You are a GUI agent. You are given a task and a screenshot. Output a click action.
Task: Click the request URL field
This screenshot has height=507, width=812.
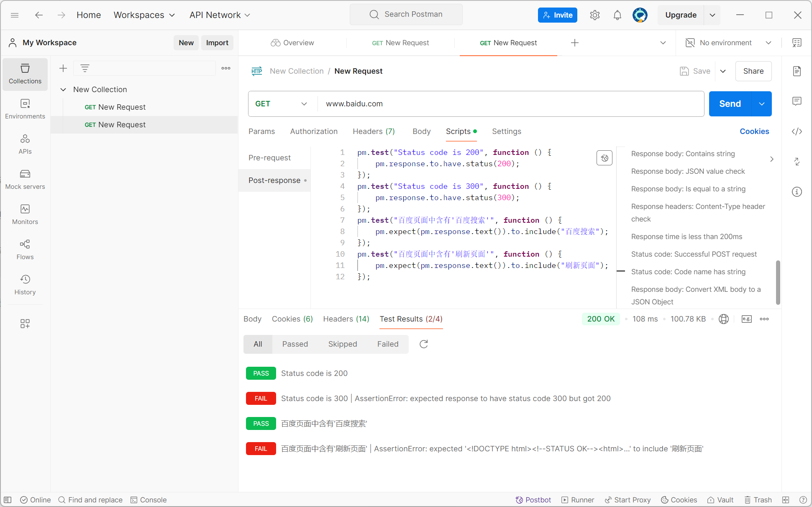510,104
